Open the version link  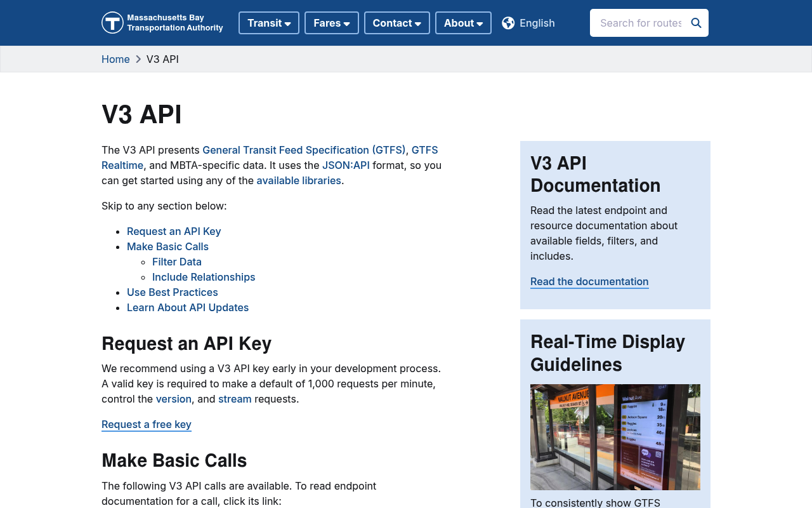[174, 399]
